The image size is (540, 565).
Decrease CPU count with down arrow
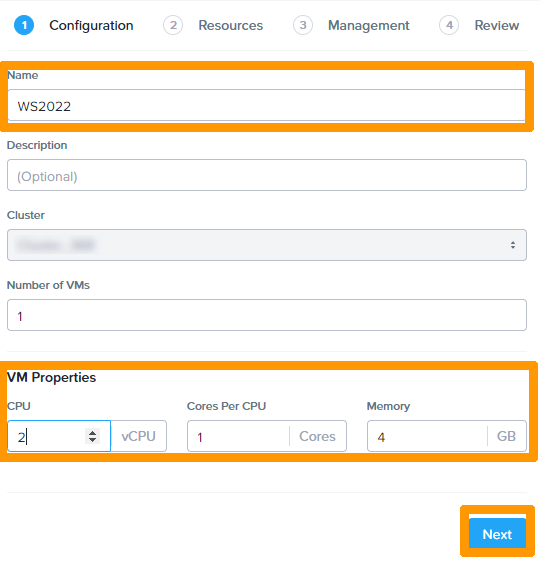click(x=93, y=440)
